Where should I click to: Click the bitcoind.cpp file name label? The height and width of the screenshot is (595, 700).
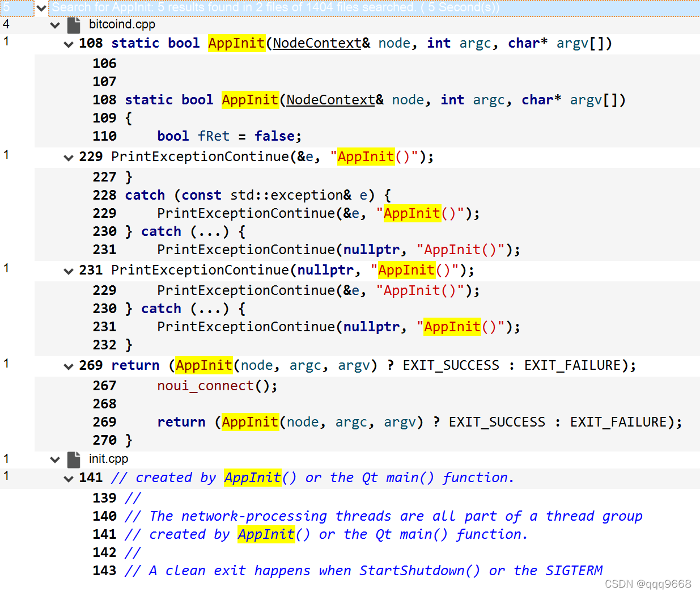click(121, 24)
